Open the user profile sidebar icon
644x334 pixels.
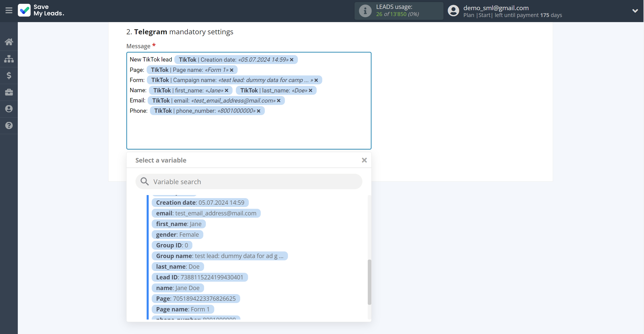pos(9,109)
